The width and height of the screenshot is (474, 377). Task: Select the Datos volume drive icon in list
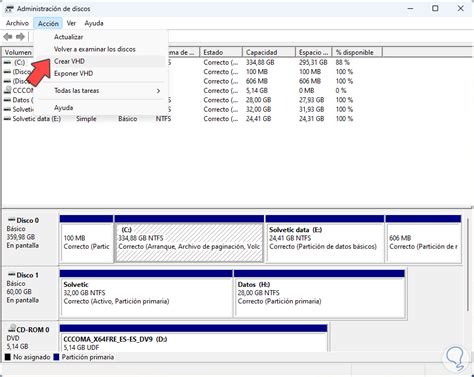point(7,100)
